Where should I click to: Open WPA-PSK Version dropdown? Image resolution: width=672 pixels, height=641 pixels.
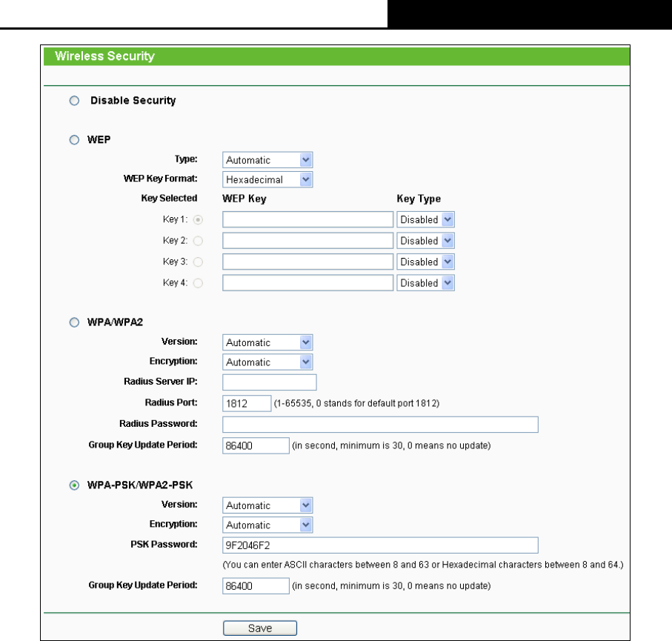pos(267,505)
